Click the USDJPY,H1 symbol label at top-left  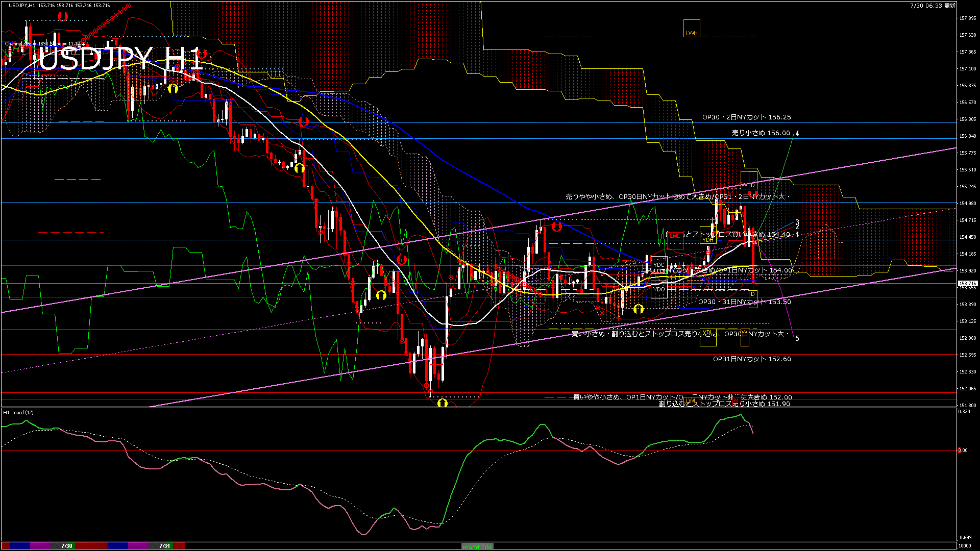pyautogui.click(x=22, y=5)
